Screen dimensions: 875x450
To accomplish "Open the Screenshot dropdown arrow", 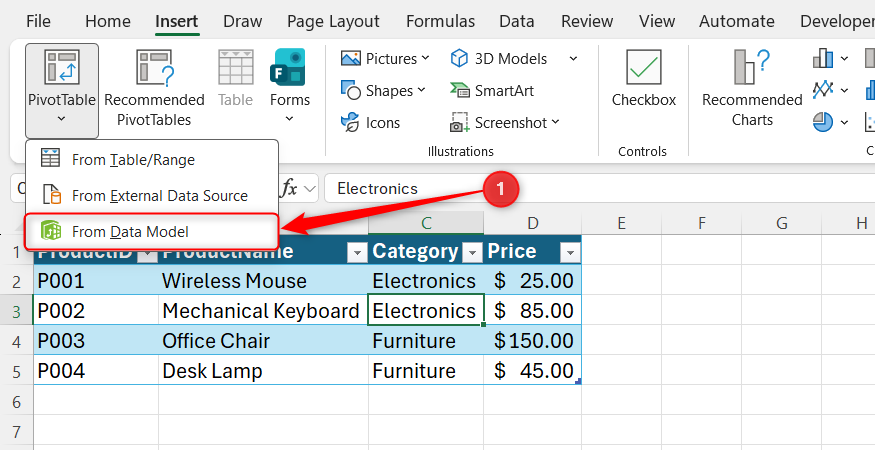I will (x=555, y=122).
